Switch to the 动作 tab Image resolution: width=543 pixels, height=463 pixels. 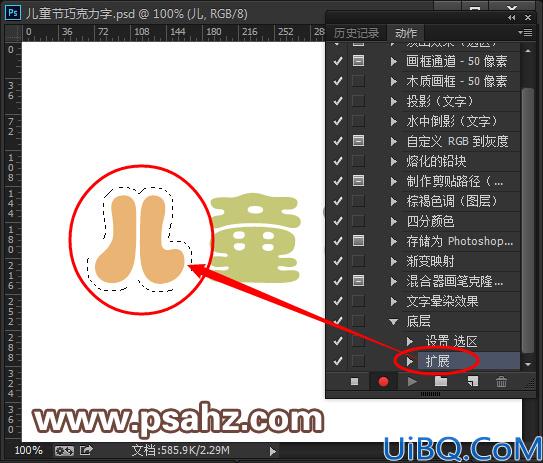[406, 33]
